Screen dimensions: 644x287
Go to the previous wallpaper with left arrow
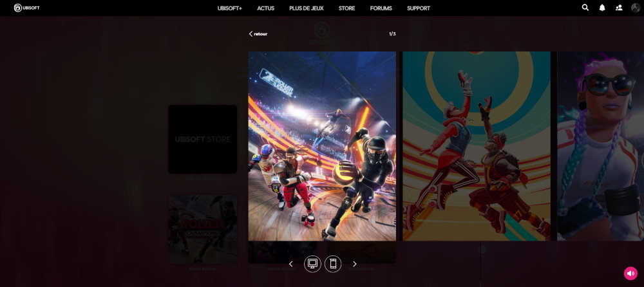coord(291,264)
